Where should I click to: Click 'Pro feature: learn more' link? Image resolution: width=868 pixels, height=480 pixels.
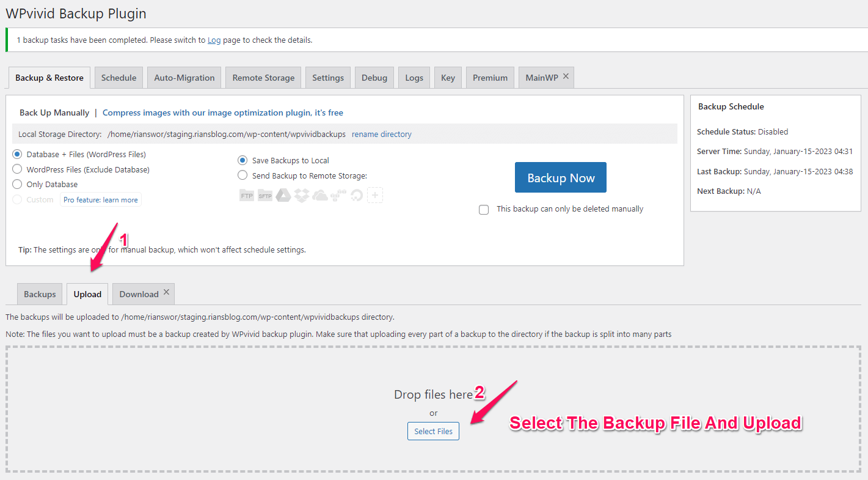point(101,200)
